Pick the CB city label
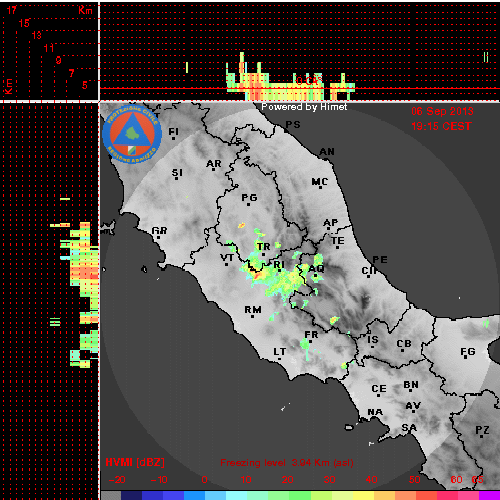The image size is (500, 500). tap(404, 344)
